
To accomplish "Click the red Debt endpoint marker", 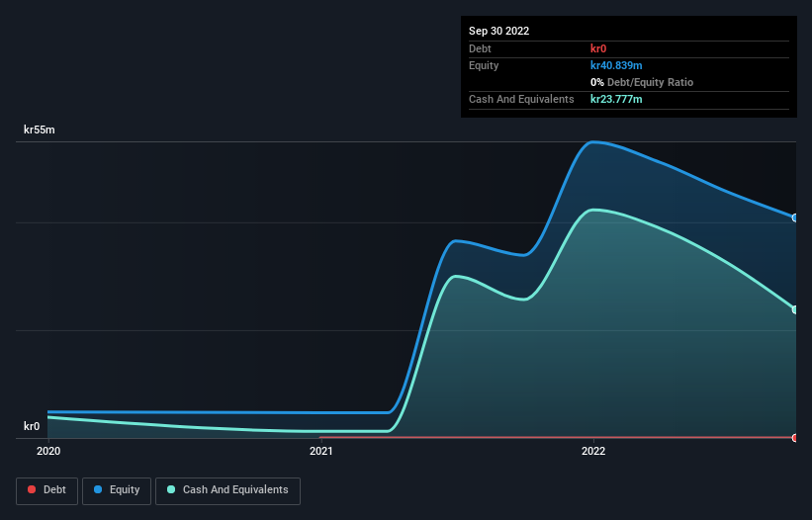I will (795, 438).
